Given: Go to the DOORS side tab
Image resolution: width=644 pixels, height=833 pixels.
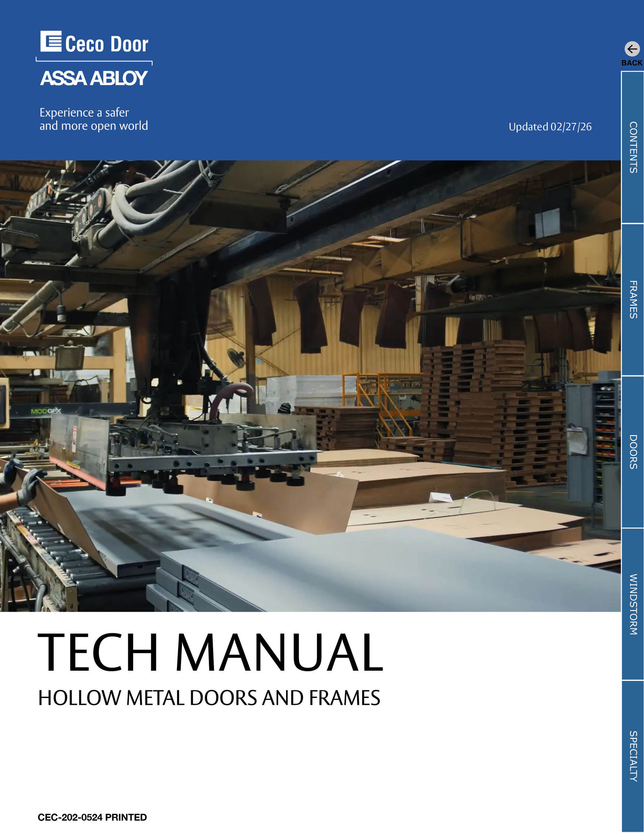Looking at the screenshot, I should point(633,452).
